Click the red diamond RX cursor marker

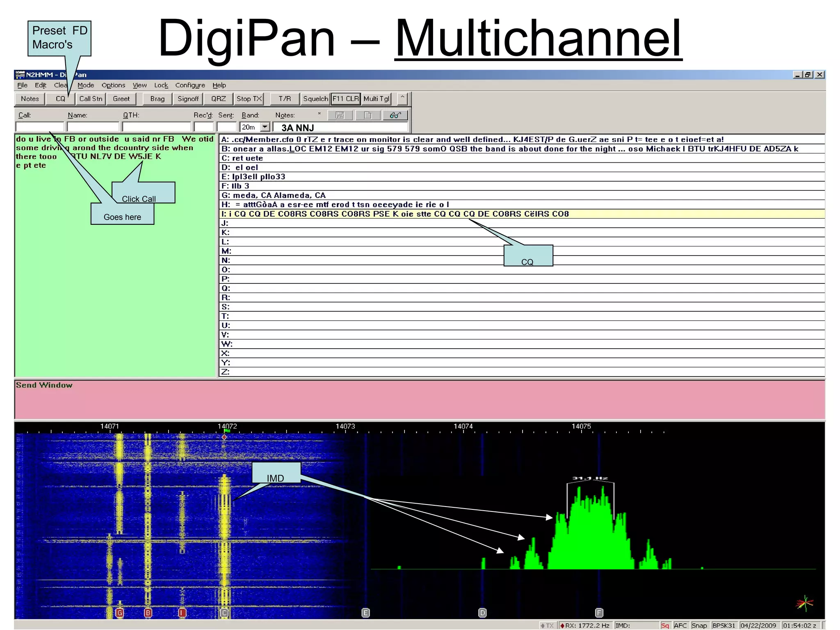[x=224, y=437]
